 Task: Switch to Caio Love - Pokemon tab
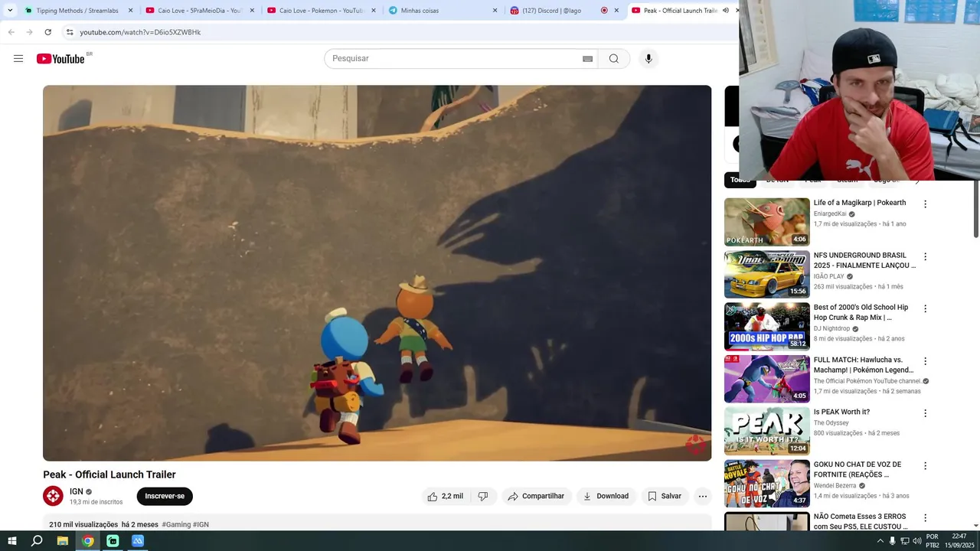[x=322, y=11]
